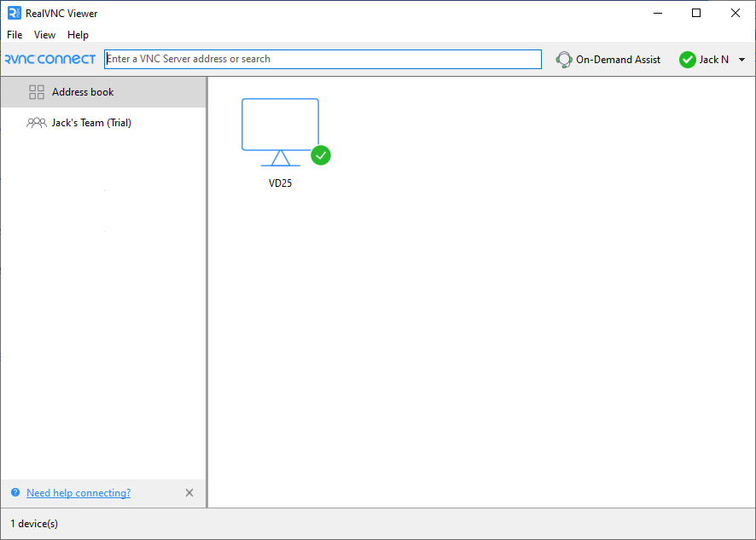This screenshot has width=756, height=540.
Task: Dismiss the help connecting banner
Action: pos(189,493)
